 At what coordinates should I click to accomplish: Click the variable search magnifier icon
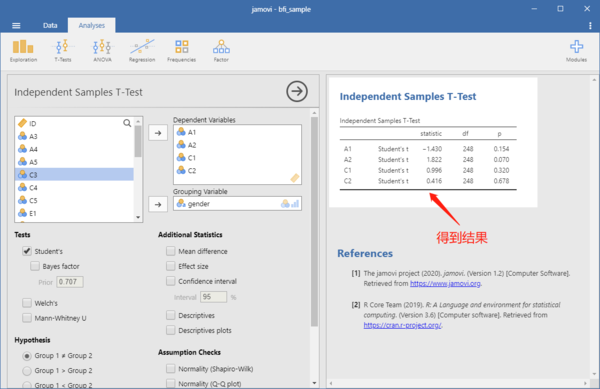(127, 123)
